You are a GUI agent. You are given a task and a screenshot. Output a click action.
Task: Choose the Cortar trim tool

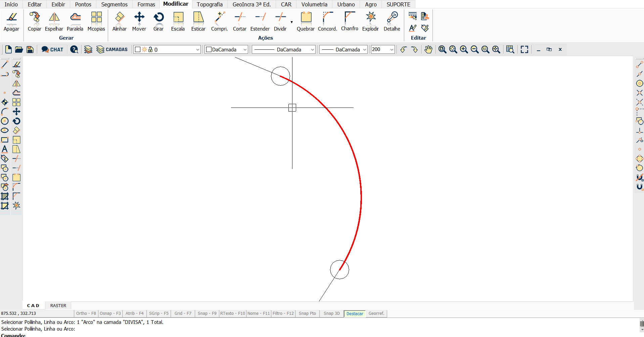click(240, 22)
